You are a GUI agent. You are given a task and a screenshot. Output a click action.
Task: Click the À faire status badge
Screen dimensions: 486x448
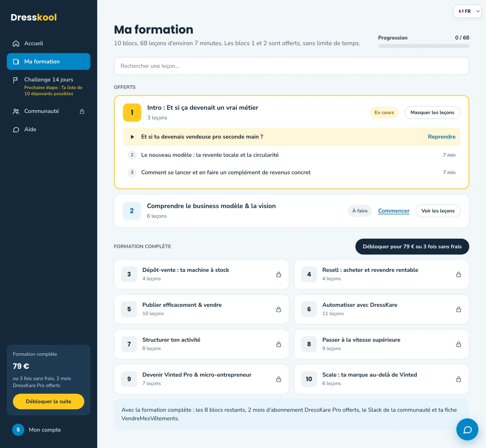point(360,211)
